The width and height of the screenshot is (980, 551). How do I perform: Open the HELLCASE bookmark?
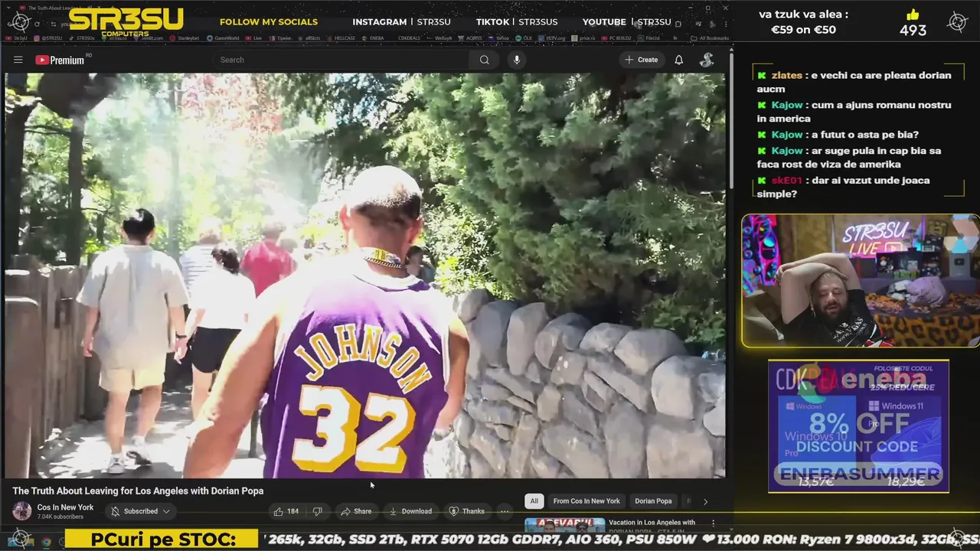point(341,37)
